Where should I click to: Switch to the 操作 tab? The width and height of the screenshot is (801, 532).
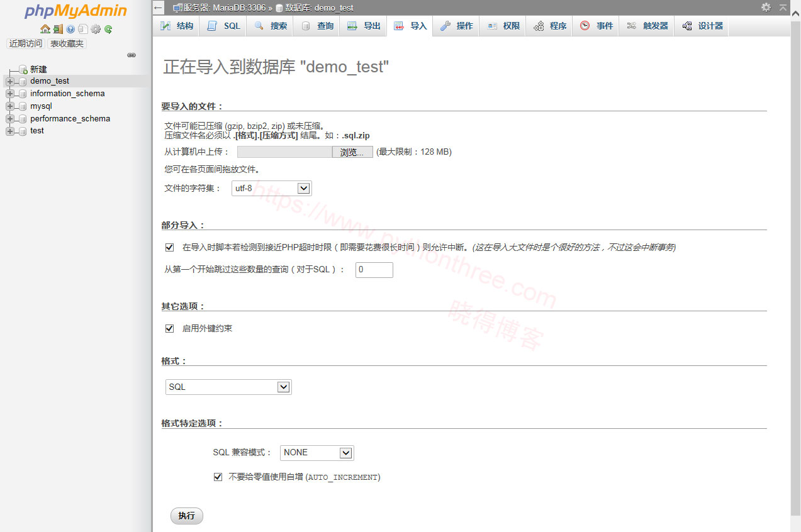pos(456,26)
